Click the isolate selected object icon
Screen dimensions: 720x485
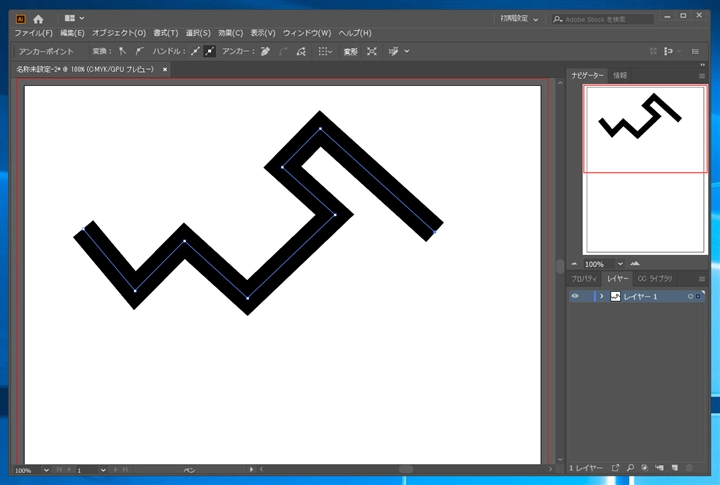coord(372,51)
